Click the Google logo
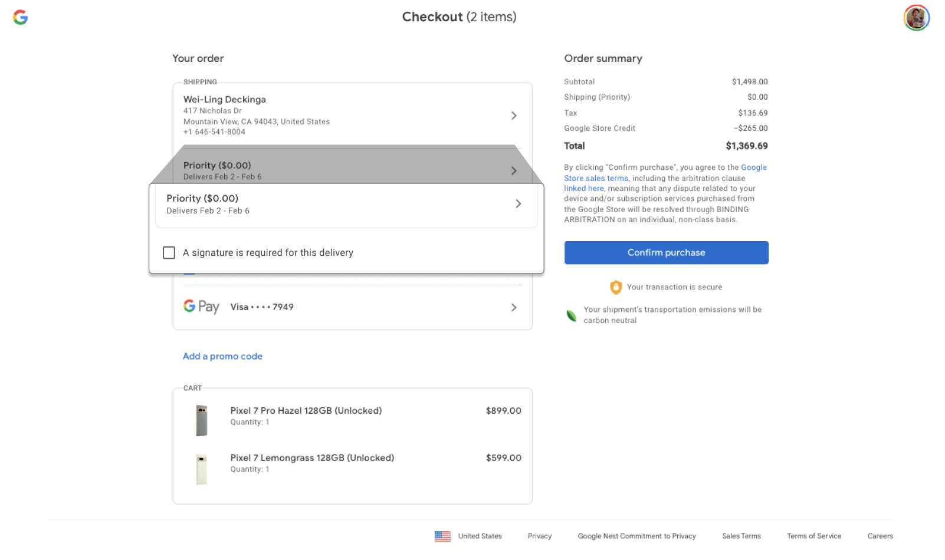Screen dimensions: 945x560 (x=21, y=17)
